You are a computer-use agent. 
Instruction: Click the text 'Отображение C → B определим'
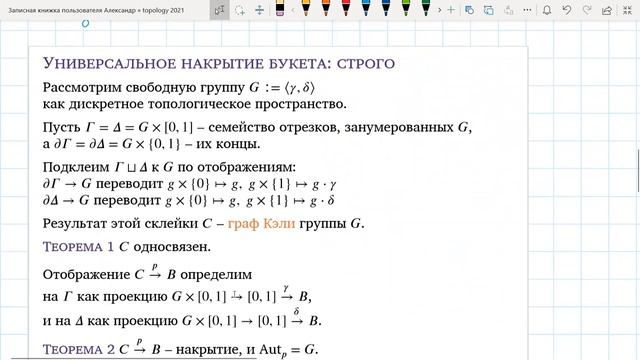tap(147, 273)
